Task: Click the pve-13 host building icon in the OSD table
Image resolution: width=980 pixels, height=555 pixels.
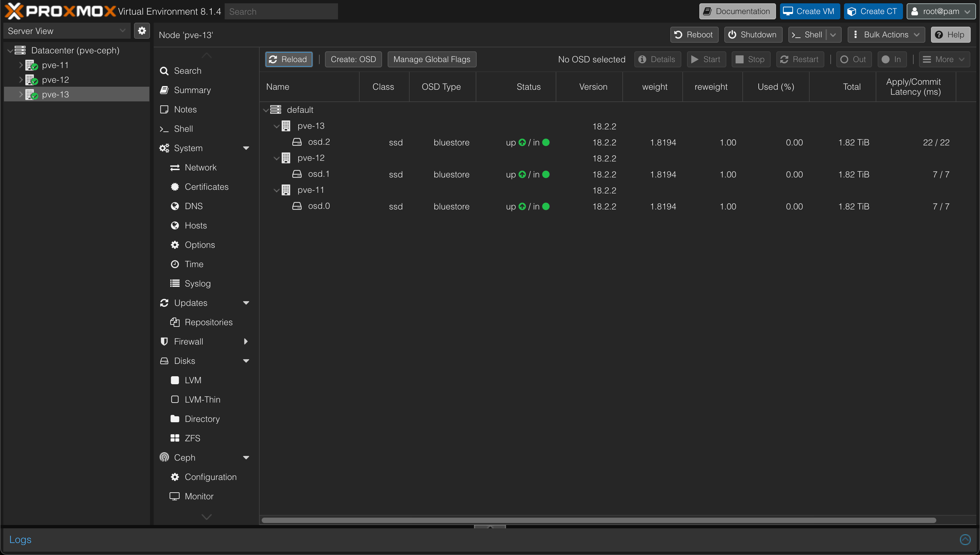Action: pos(286,126)
